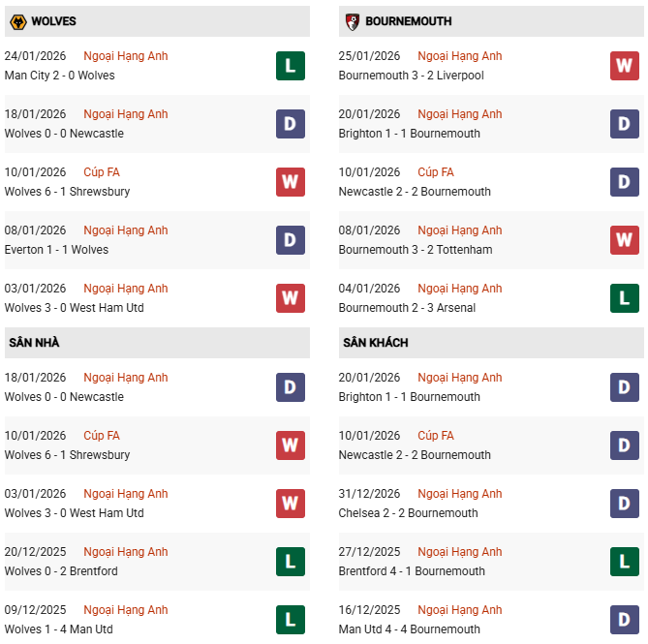648x644 pixels.
Task: Tap the W badge next to Bournemouth 3-2 Tottenham
Action: click(x=624, y=240)
